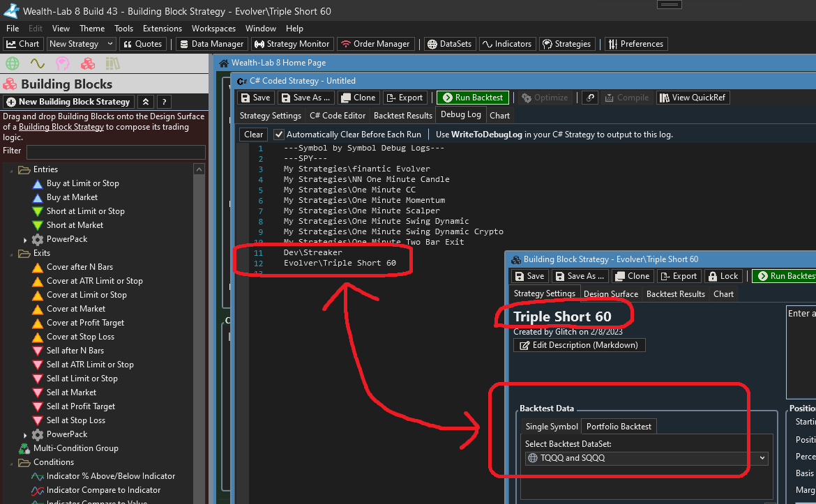Switch to the Portfolio Backtest tab
The image size is (816, 504).
pos(619,427)
